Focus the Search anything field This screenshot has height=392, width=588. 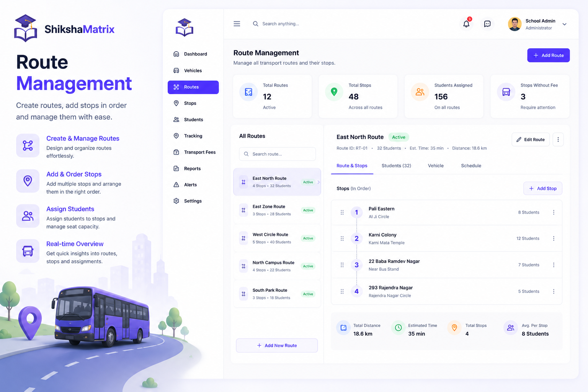coord(281,24)
